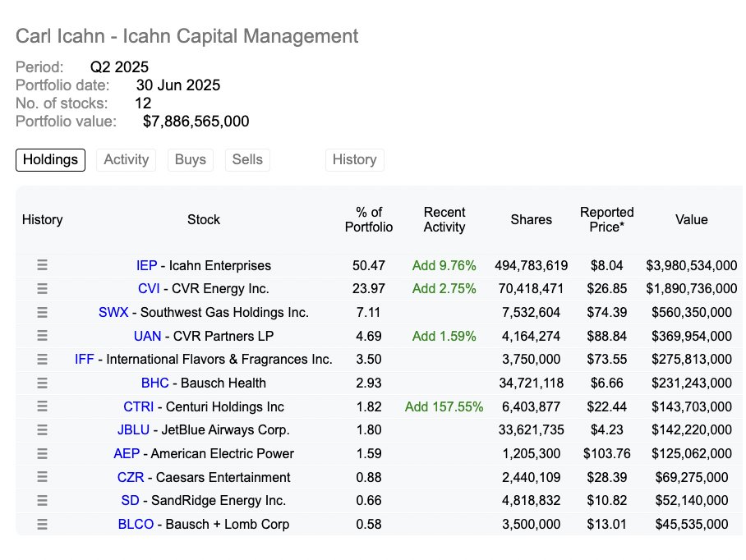Click the '$3,980,534,000' value cell

point(691,265)
